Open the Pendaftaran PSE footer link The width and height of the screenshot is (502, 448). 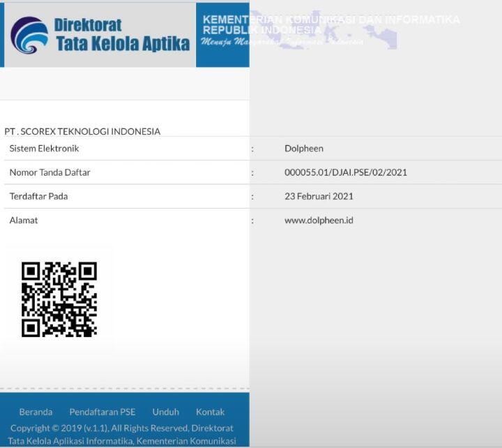[102, 412]
